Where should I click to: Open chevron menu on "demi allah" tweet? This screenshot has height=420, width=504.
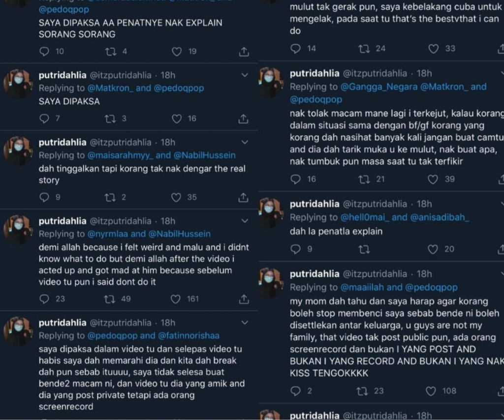click(245, 221)
